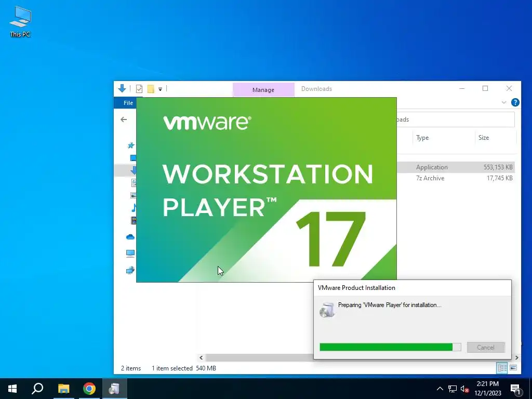The height and width of the screenshot is (399, 532).
Task: Select the Application file row
Action: point(455,167)
